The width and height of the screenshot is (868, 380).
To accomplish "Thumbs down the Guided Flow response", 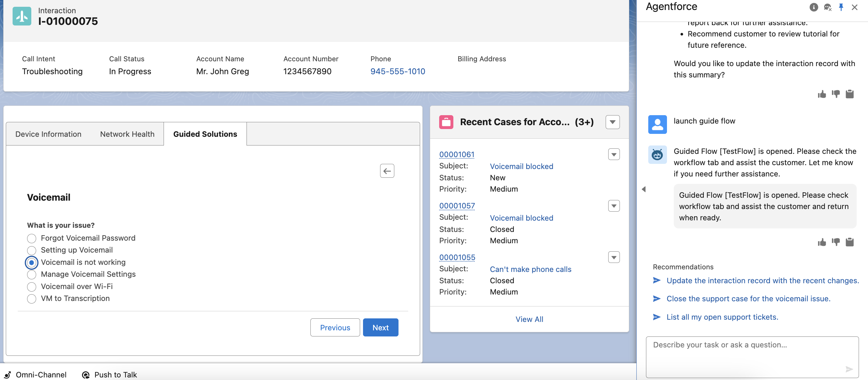I will point(835,242).
